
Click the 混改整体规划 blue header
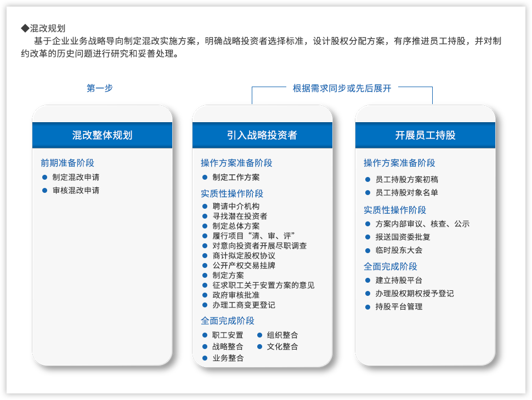click(x=102, y=135)
